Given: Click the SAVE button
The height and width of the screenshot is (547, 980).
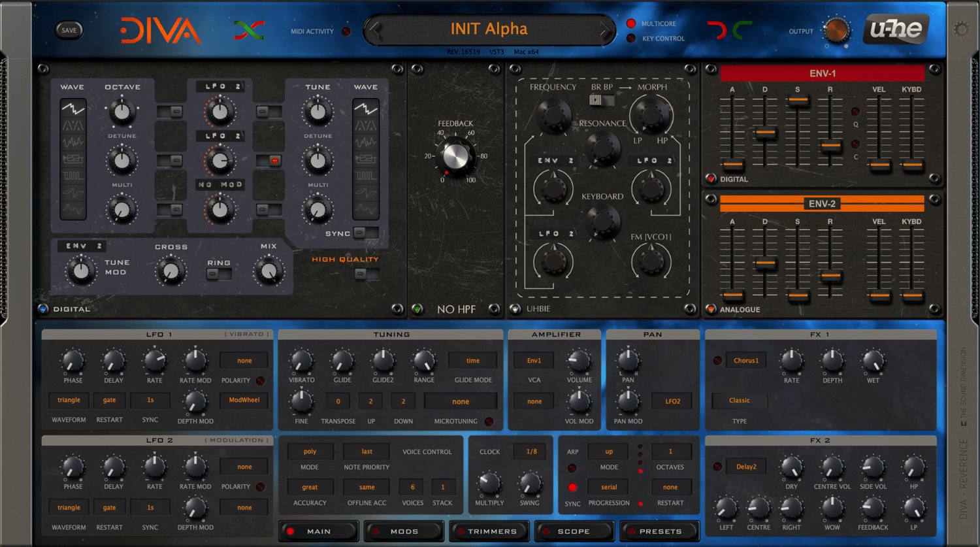Looking at the screenshot, I should 69,30.
